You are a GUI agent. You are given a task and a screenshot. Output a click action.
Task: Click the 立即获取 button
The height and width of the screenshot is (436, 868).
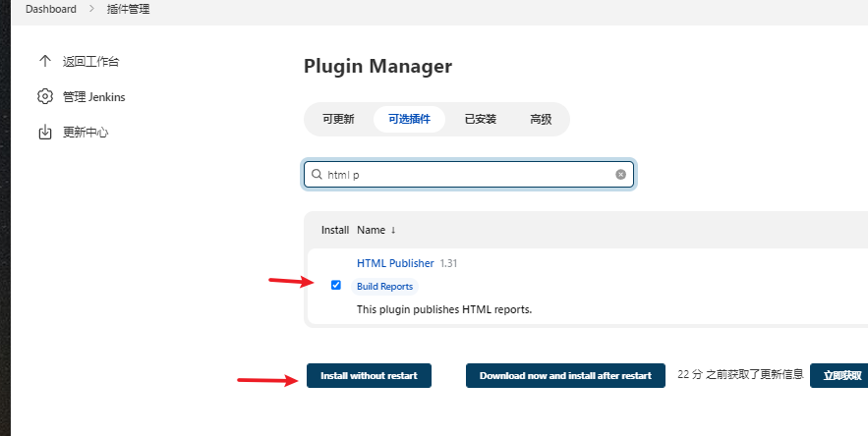click(x=840, y=376)
